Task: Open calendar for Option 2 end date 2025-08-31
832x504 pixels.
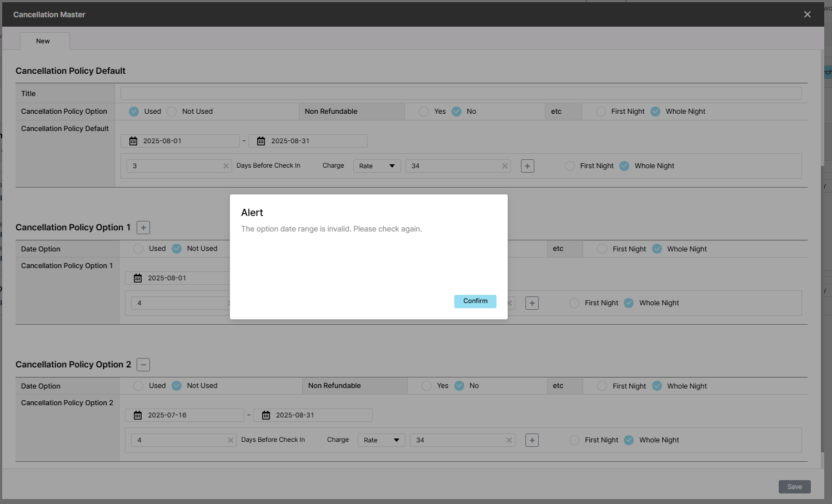Action: coord(266,415)
